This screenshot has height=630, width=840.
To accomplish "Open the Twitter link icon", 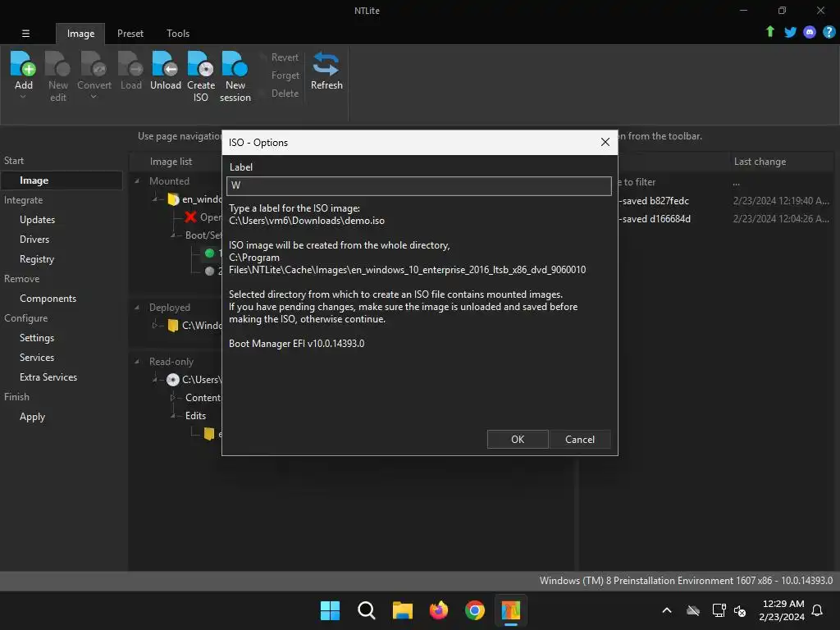I will [790, 32].
